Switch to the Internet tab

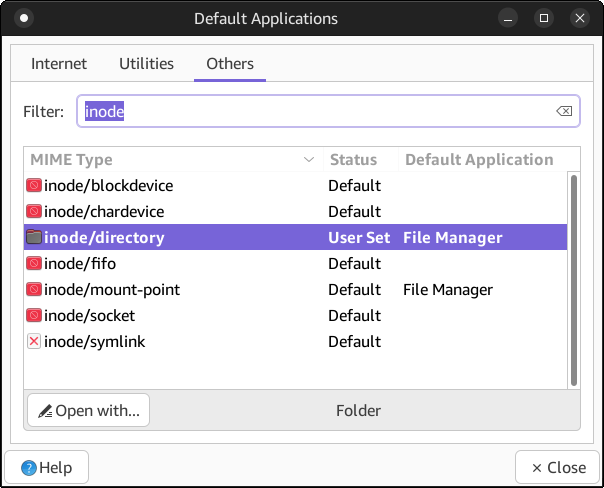[59, 64]
